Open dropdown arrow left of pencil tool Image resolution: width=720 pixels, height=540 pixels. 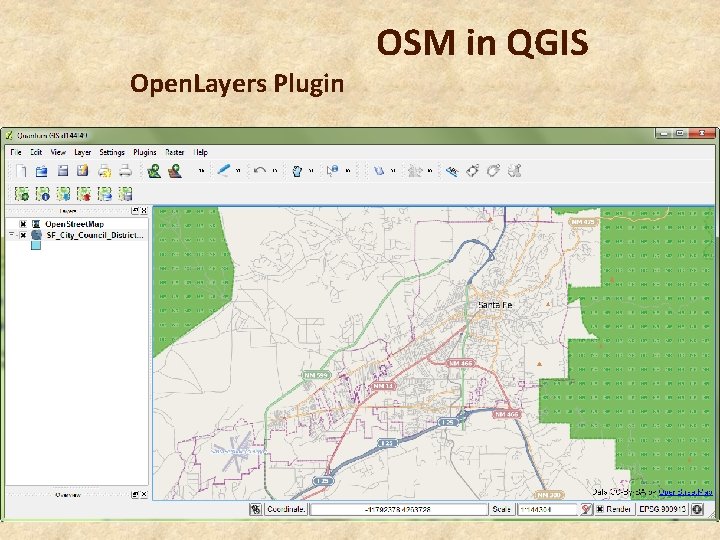point(201,171)
